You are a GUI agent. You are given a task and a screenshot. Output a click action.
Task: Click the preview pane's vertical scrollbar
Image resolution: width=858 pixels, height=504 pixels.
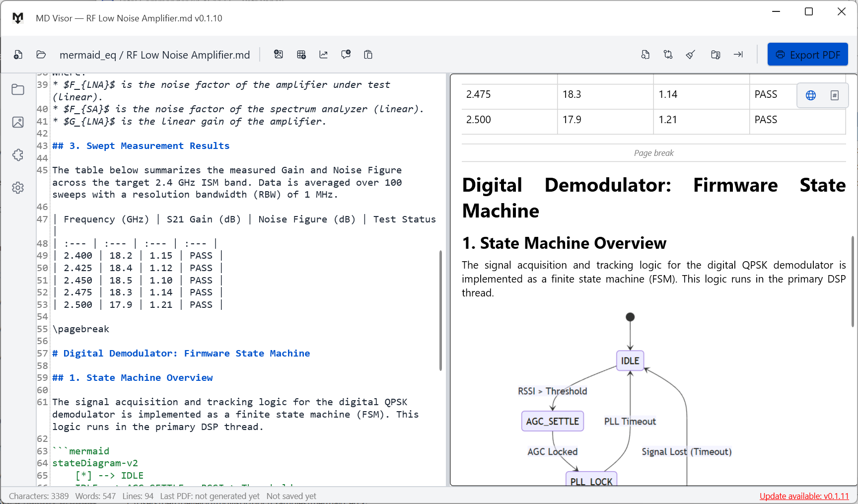tap(853, 281)
